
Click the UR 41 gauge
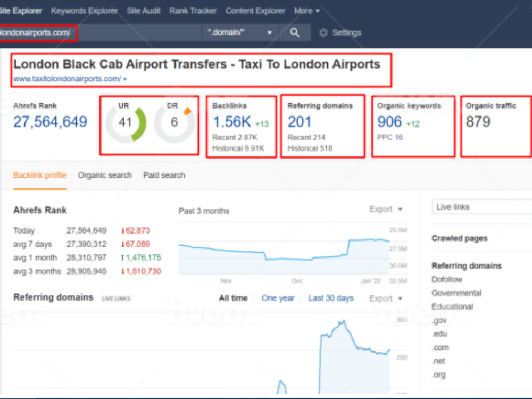coord(126,123)
